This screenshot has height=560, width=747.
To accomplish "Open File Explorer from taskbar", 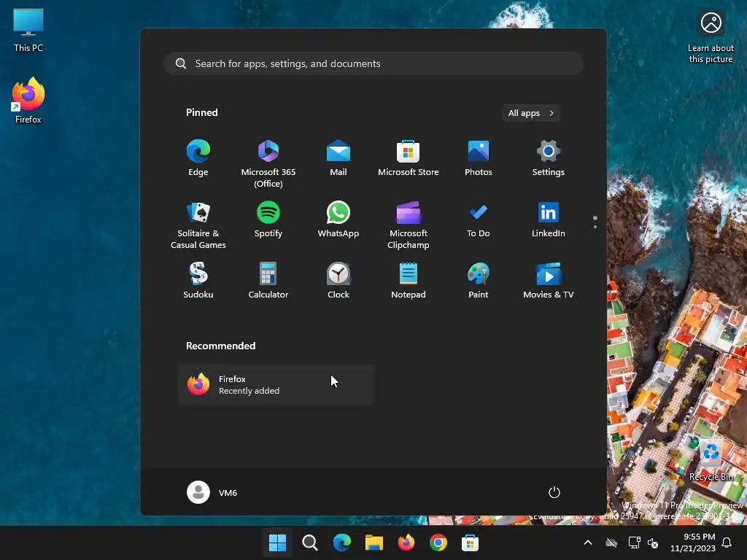I will [x=374, y=542].
